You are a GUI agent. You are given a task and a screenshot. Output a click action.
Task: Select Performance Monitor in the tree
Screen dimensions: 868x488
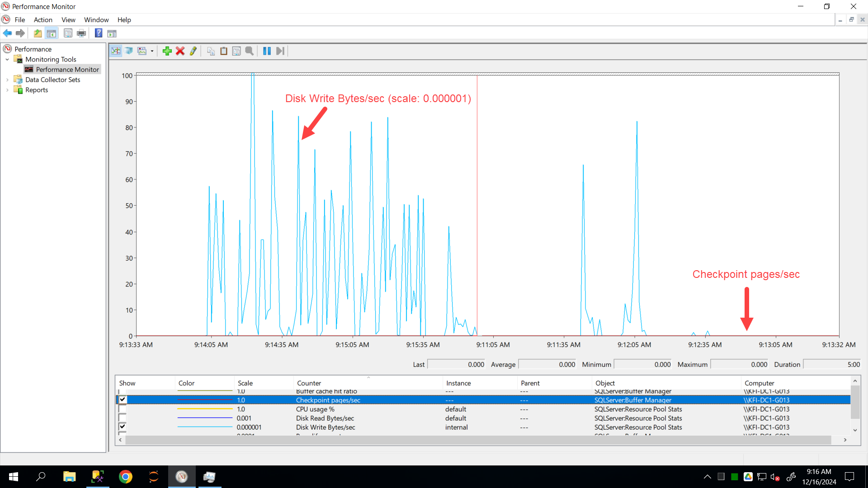pos(67,69)
